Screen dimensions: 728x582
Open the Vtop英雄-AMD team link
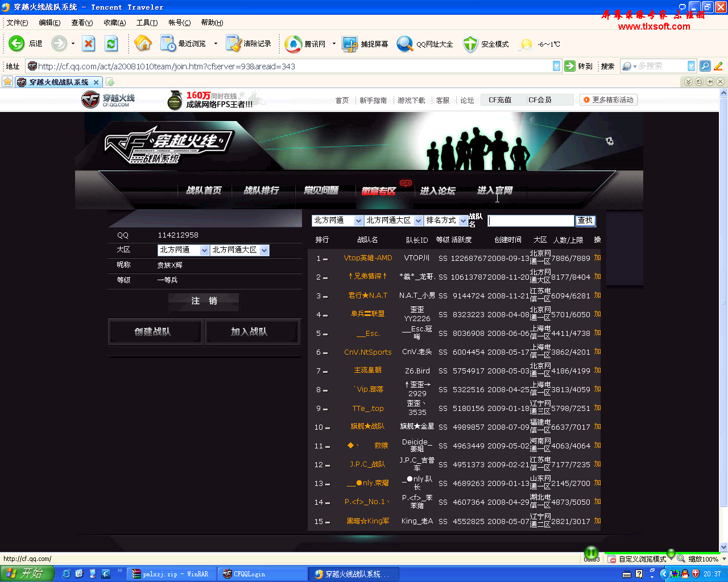[368, 258]
